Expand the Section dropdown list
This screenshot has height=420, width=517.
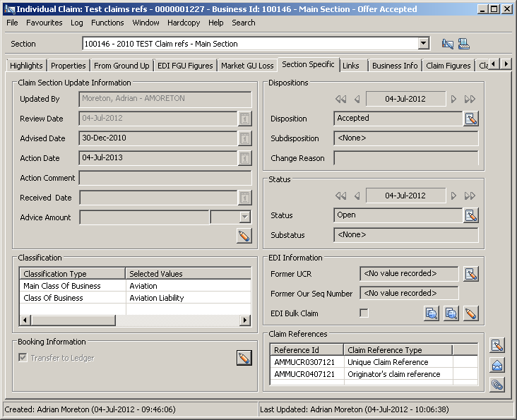[x=423, y=44]
